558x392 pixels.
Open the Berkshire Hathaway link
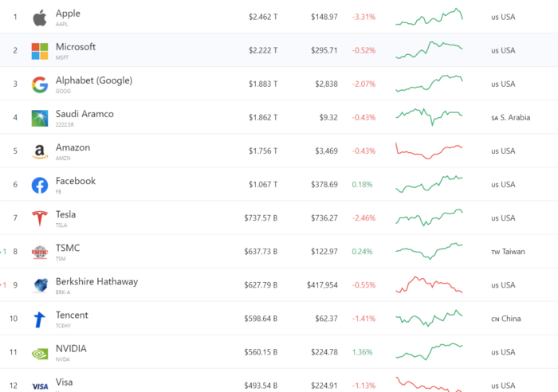(x=96, y=282)
